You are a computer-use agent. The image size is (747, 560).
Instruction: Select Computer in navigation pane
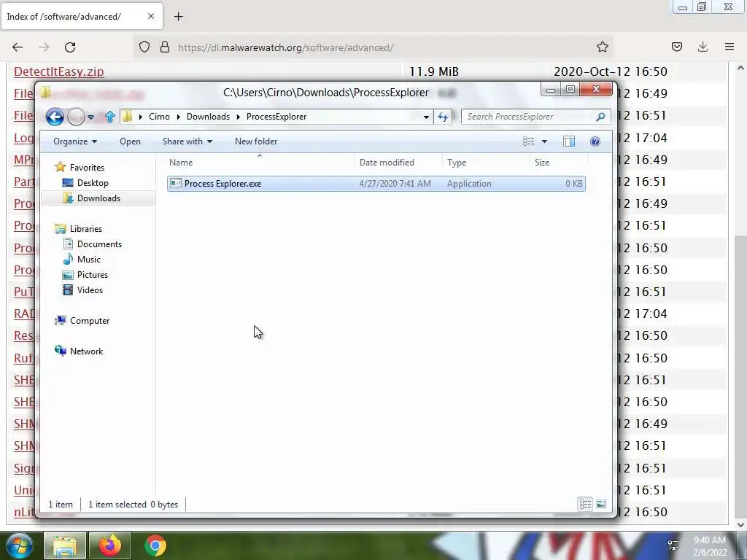pos(90,321)
